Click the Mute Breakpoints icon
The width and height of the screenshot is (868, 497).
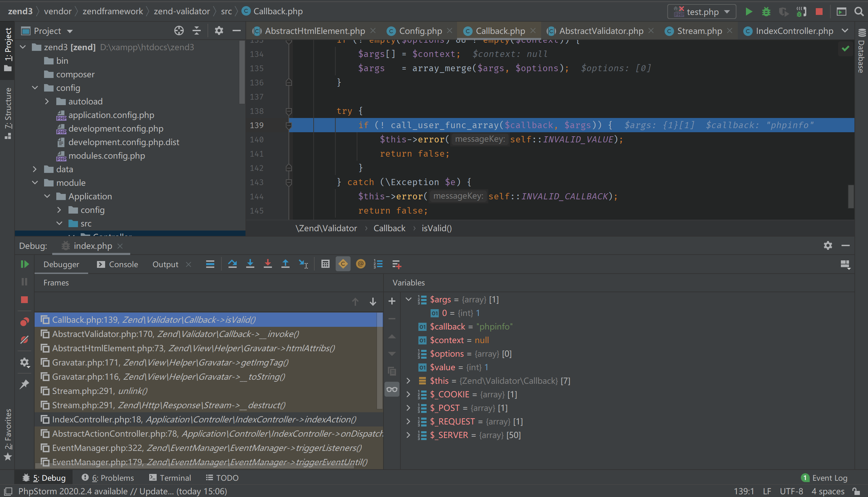coord(24,339)
